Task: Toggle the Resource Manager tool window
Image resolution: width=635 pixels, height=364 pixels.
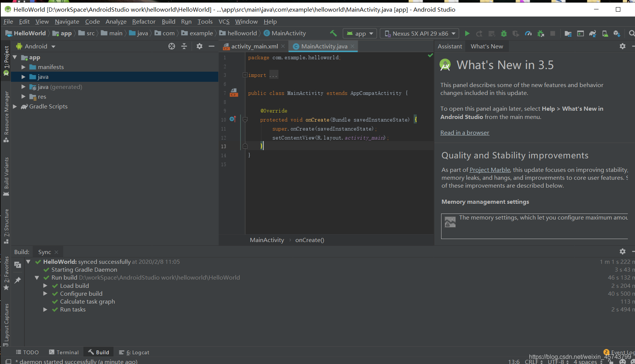Action: (x=6, y=117)
